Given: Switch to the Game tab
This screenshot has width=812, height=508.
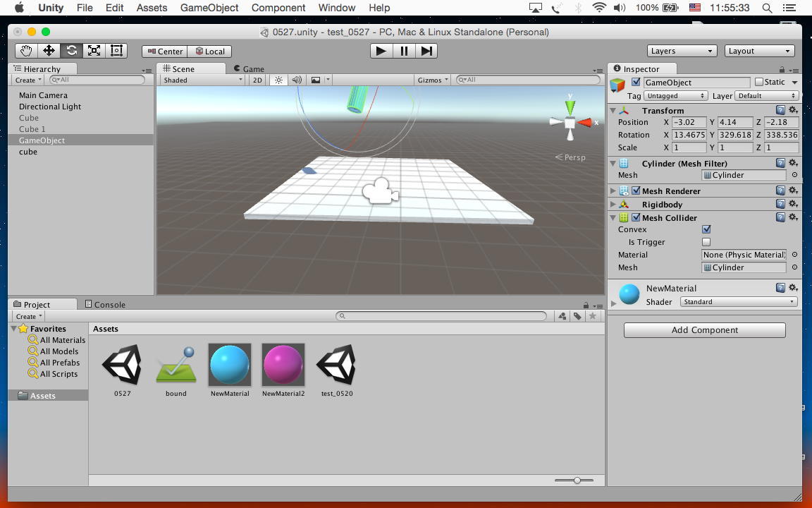Looking at the screenshot, I should click(249, 69).
